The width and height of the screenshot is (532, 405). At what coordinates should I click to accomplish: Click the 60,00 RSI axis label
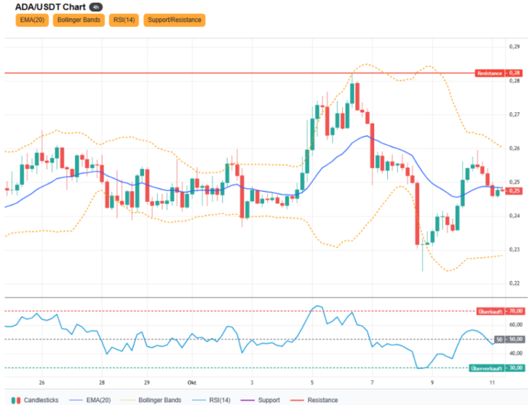point(515,325)
